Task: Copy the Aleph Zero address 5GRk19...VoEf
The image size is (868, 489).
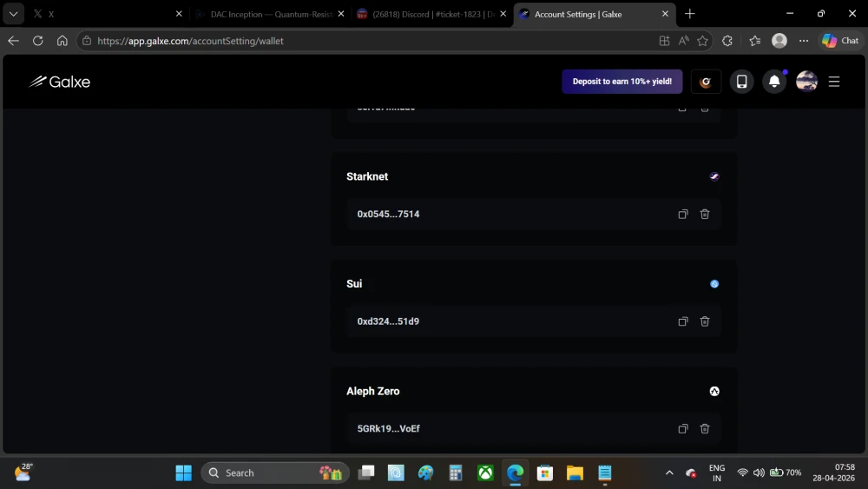Action: (x=682, y=429)
